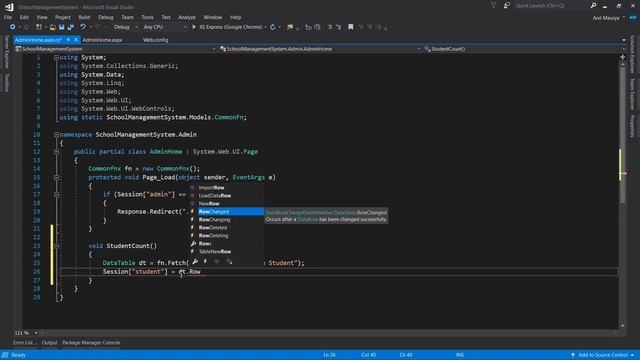Open the Edit menu

pyautogui.click(x=24, y=17)
